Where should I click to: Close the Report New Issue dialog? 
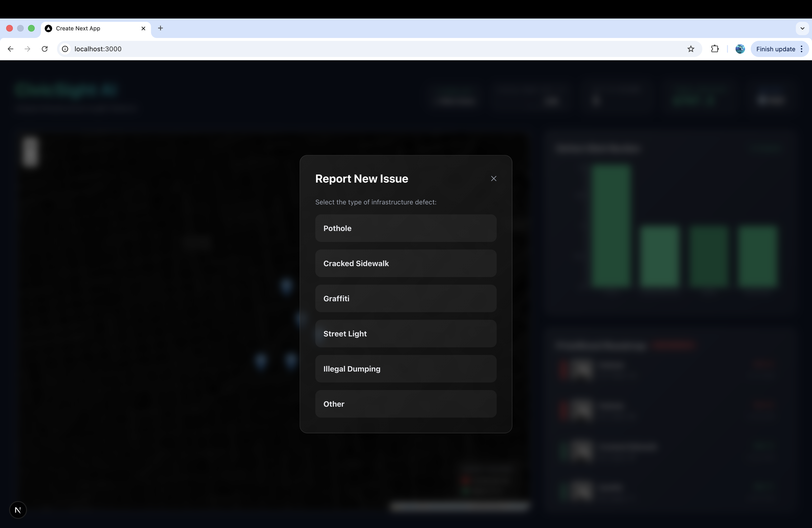[493, 179]
